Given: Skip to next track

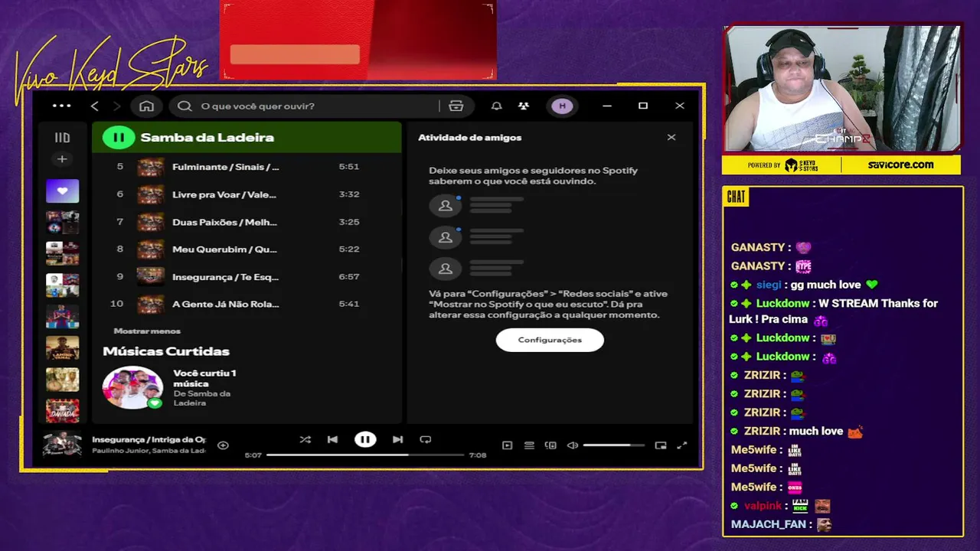Looking at the screenshot, I should click(x=397, y=439).
